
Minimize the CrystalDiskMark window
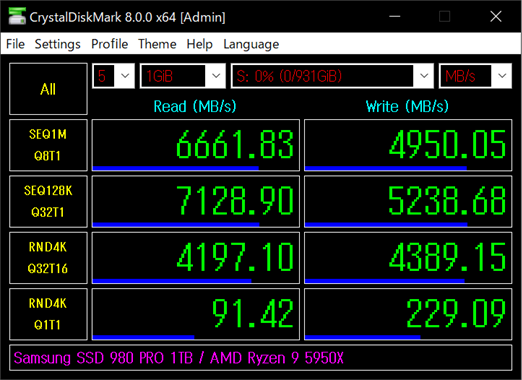click(x=395, y=16)
